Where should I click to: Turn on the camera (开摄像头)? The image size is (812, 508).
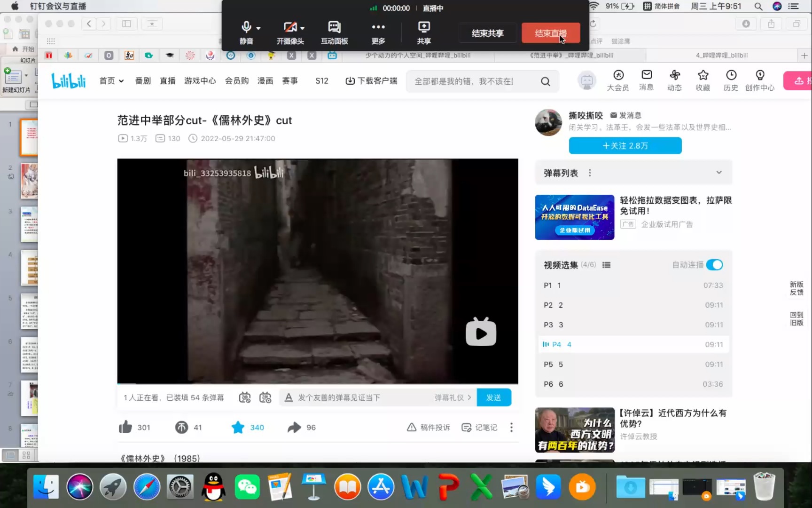(x=290, y=32)
